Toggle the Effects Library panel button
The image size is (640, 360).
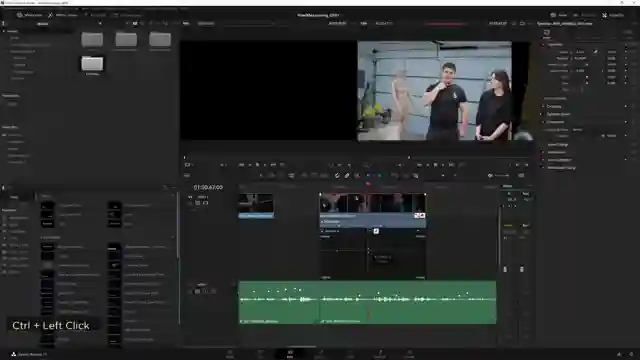(x=62, y=15)
